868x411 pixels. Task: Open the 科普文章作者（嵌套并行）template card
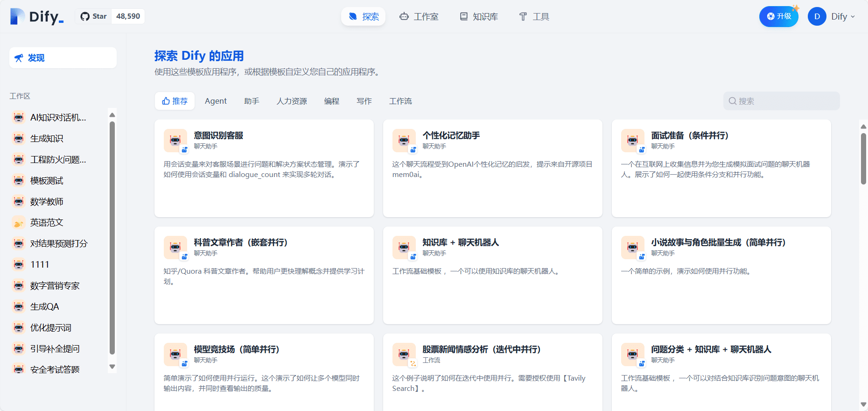[x=264, y=275]
